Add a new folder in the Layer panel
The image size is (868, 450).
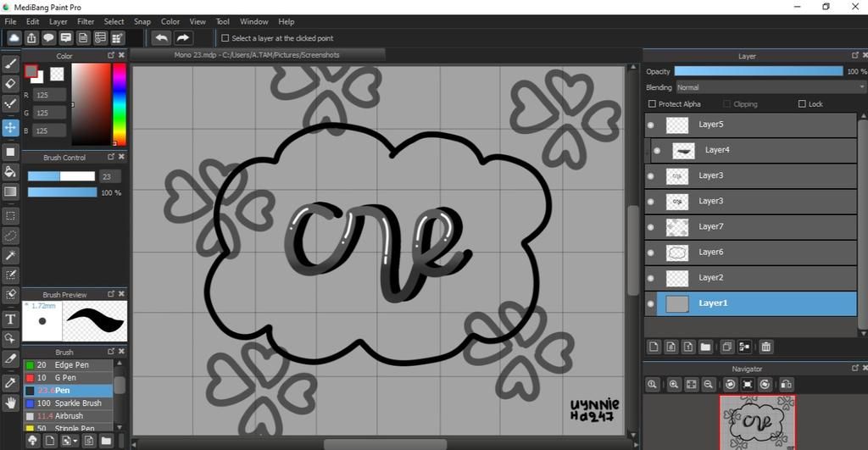pyautogui.click(x=705, y=347)
